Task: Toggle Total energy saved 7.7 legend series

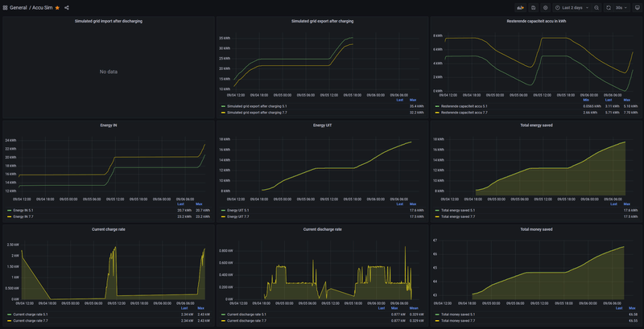Action: (458, 216)
